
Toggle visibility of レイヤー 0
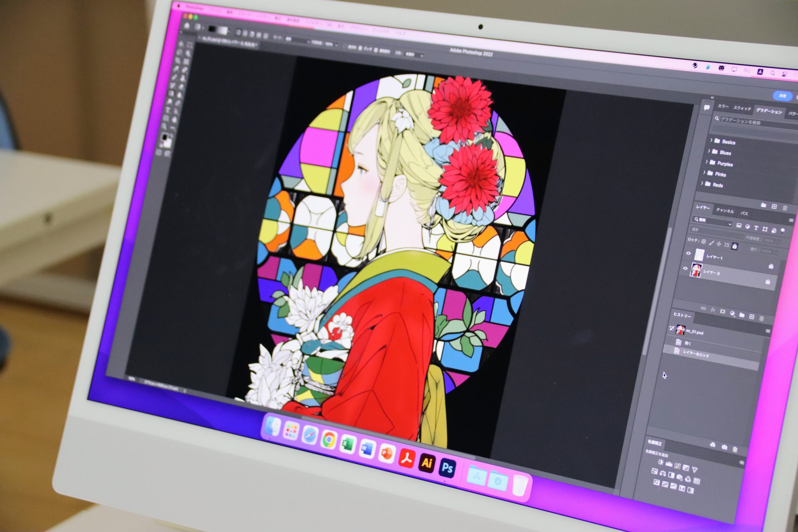[685, 268]
